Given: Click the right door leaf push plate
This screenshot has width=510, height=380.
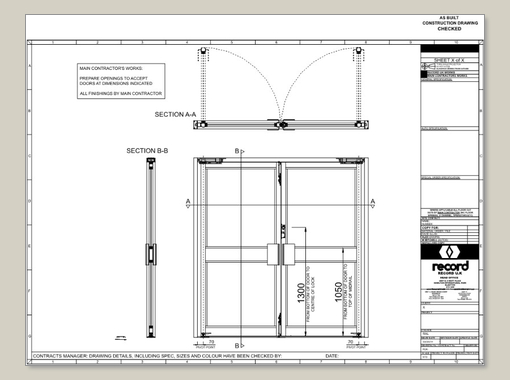Looking at the screenshot, I should 289,254.
